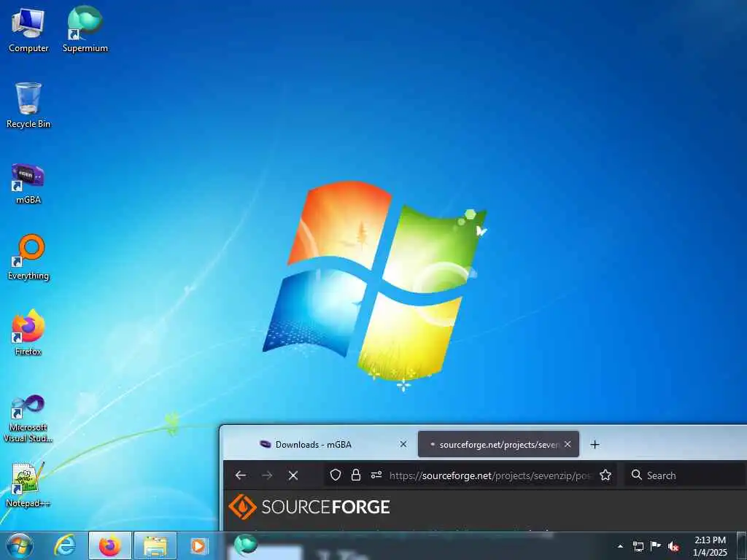Image resolution: width=747 pixels, height=560 pixels.
Task: Click the Firefox Search box
Action: [x=685, y=475]
